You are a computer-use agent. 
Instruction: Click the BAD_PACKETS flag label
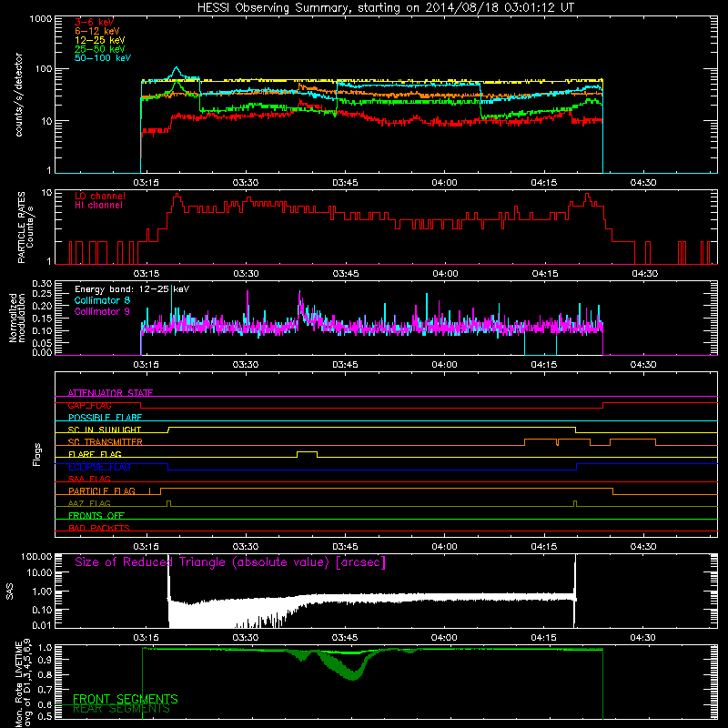tap(99, 528)
